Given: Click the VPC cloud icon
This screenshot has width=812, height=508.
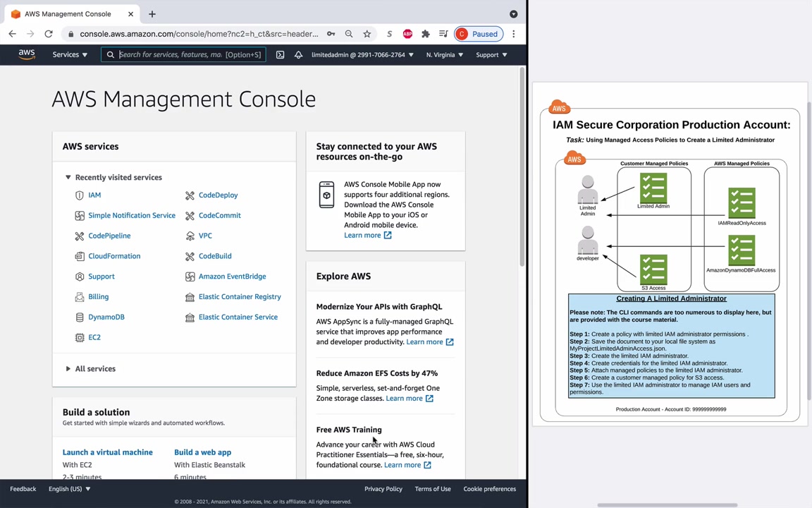Looking at the screenshot, I should click(190, 236).
